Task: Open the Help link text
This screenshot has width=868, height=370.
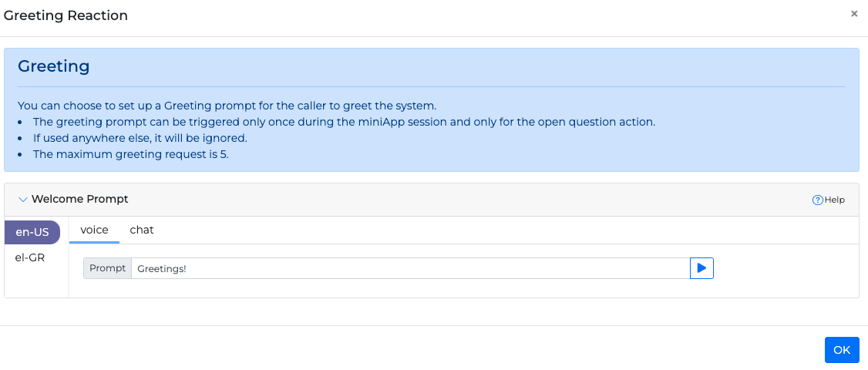Action: coord(835,200)
